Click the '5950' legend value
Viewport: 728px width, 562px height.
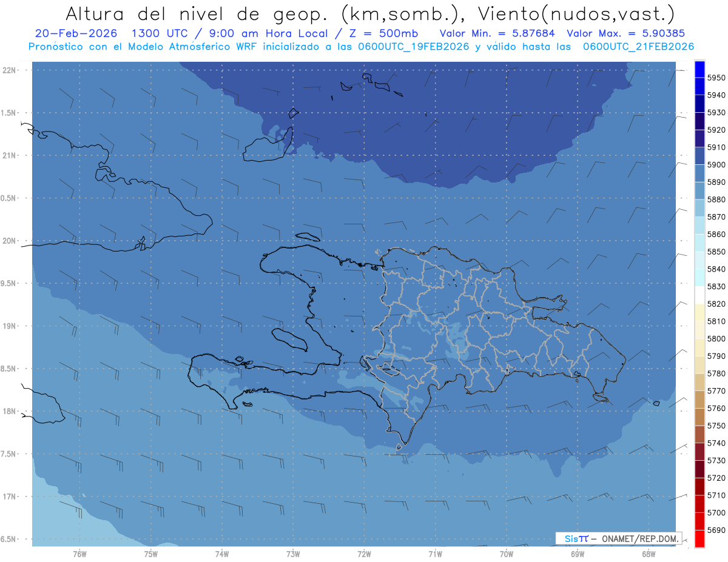tap(716, 78)
